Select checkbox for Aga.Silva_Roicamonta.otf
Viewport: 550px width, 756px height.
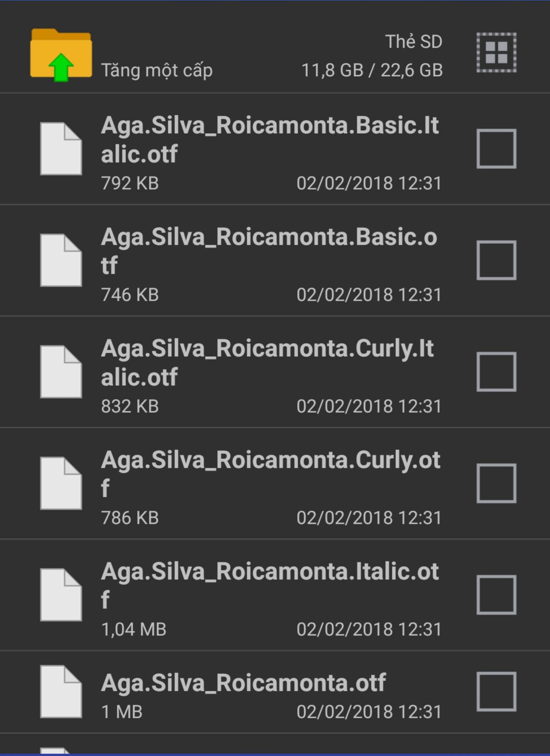(496, 691)
